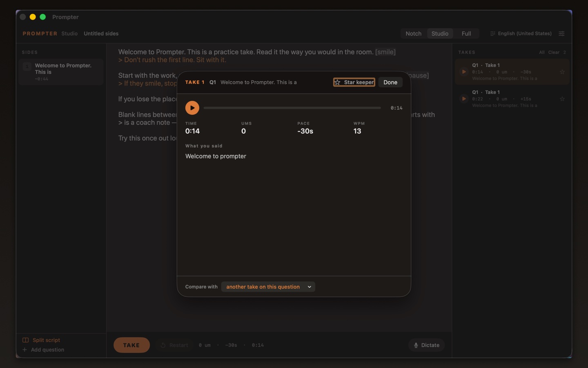The image size is (588, 368).
Task: Click the Restart button
Action: [x=174, y=345]
